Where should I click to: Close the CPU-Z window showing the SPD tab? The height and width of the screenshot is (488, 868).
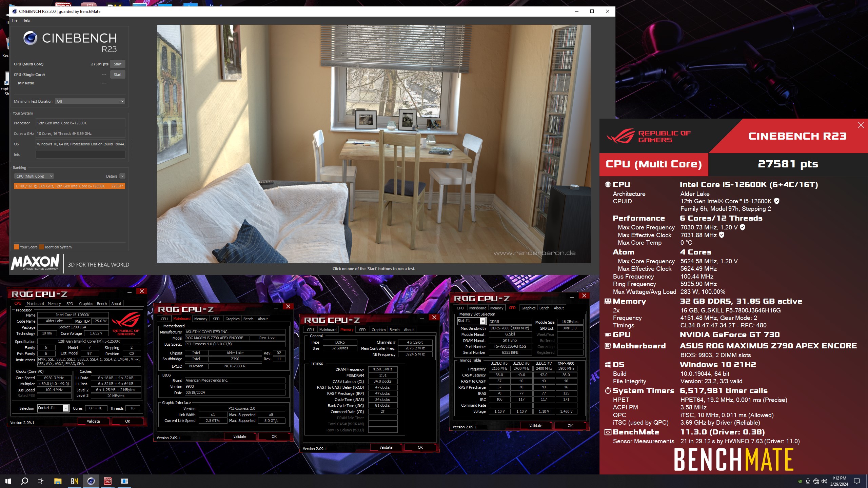point(584,296)
